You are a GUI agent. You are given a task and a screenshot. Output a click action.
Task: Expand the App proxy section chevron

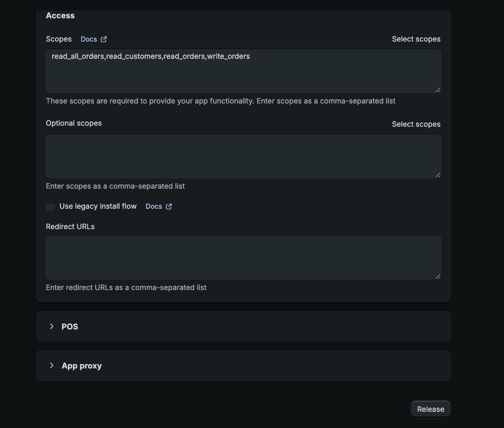(52, 365)
